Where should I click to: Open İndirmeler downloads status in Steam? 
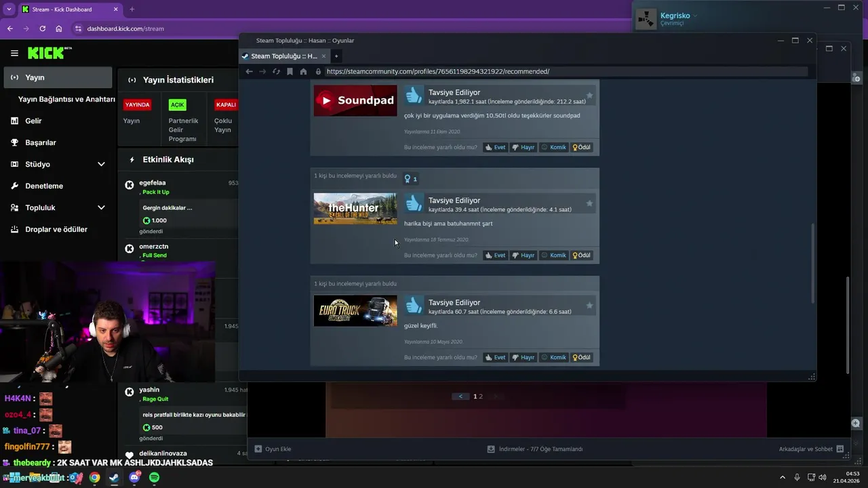click(x=534, y=449)
